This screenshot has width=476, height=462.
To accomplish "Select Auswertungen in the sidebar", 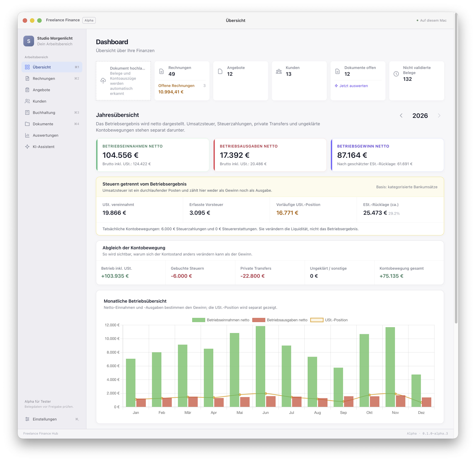I will [x=52, y=135].
